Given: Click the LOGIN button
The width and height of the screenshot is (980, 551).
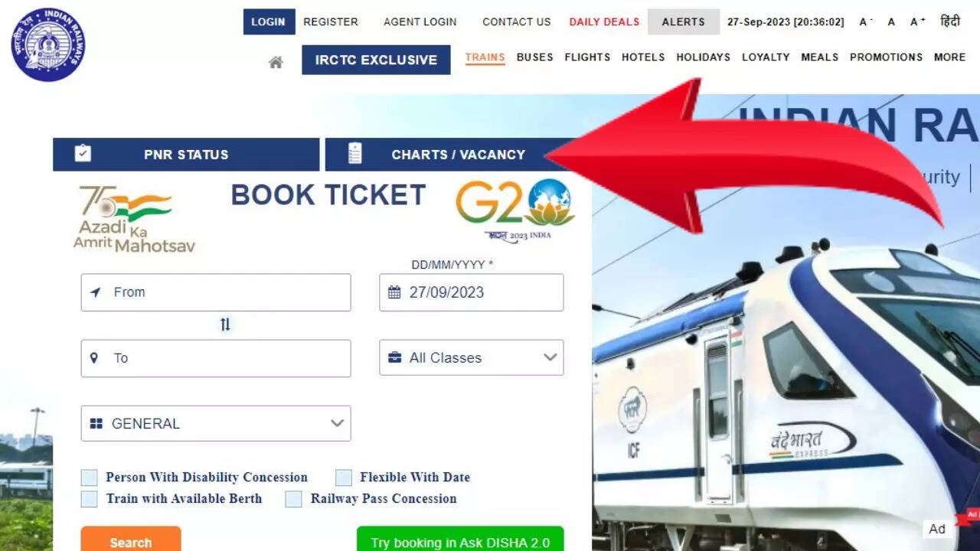Looking at the screenshot, I should coord(269,21).
